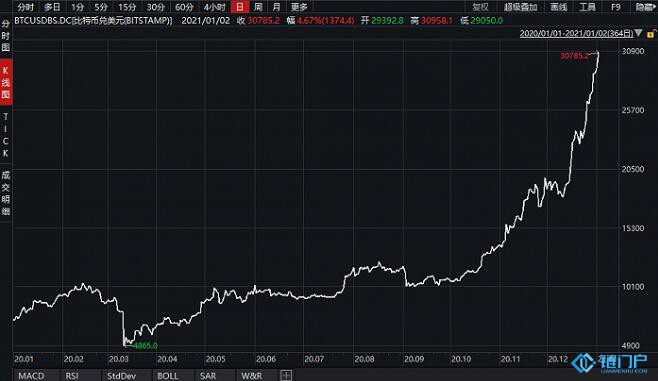The height and width of the screenshot is (381, 658).
Task: Open 分时图 view in left sidebar
Action: 5,36
